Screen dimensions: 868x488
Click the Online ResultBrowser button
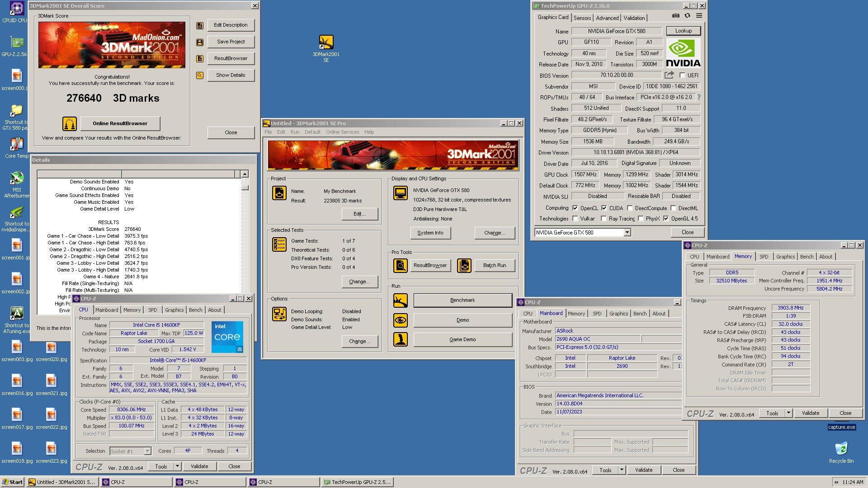(120, 123)
